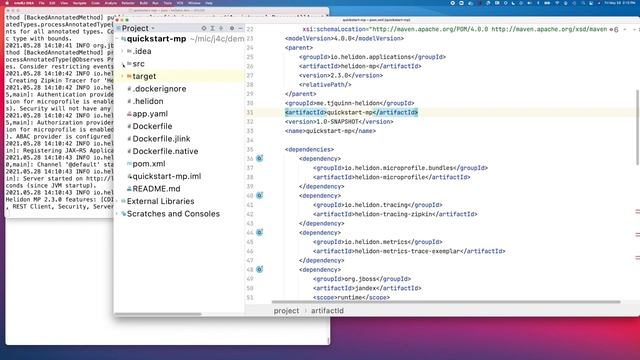Click the menu bar date and time

point(620,3)
